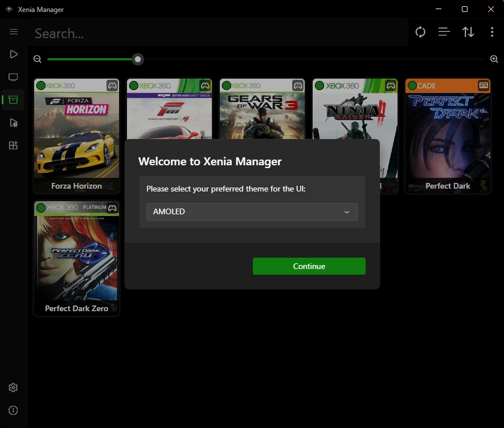Open the Forza Motorsport 4 cover

(x=169, y=109)
